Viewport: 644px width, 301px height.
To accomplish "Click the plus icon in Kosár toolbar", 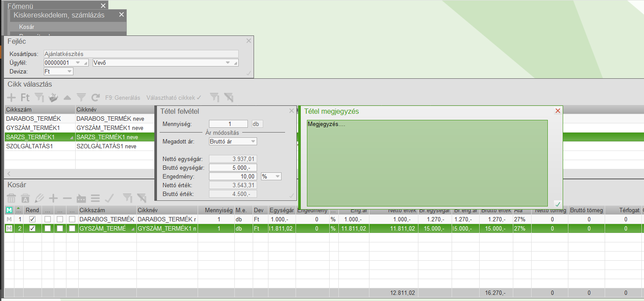I will 53,198.
